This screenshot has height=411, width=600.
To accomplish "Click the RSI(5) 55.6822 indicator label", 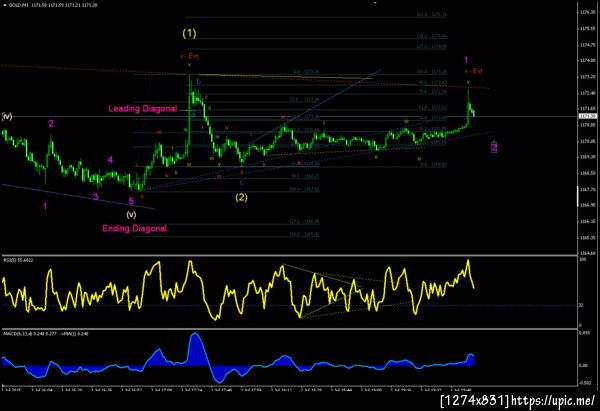I will click(x=18, y=260).
